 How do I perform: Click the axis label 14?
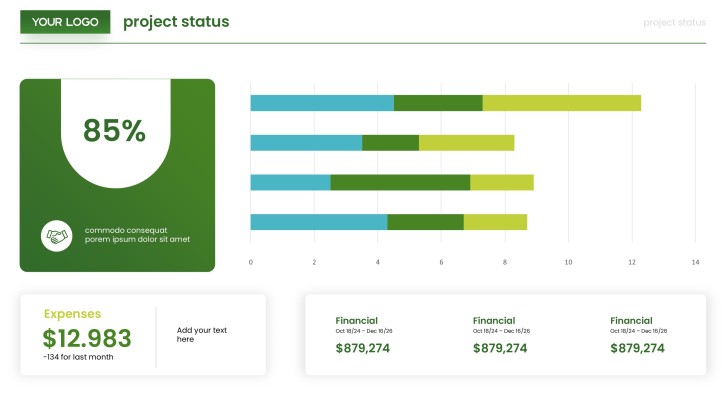(x=695, y=262)
